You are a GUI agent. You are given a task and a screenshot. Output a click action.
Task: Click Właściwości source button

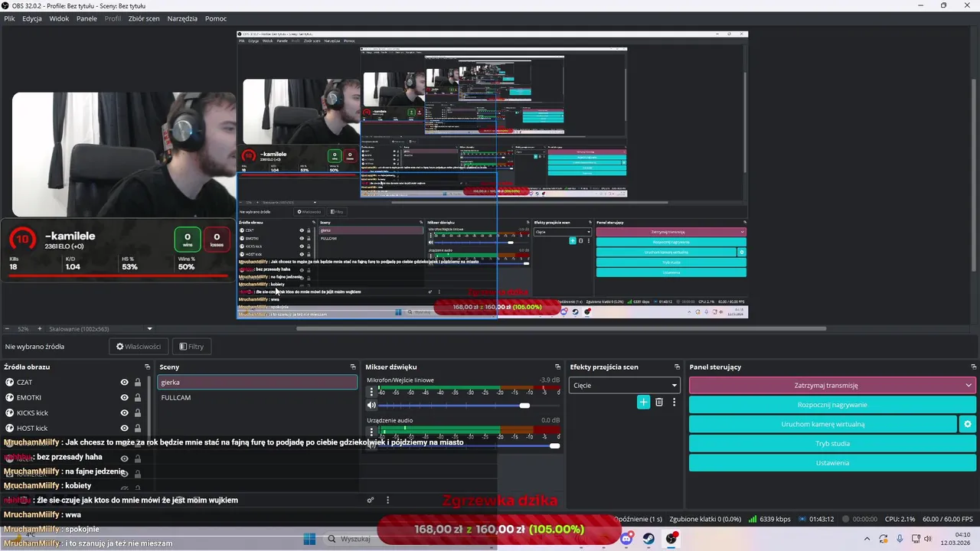tap(139, 347)
